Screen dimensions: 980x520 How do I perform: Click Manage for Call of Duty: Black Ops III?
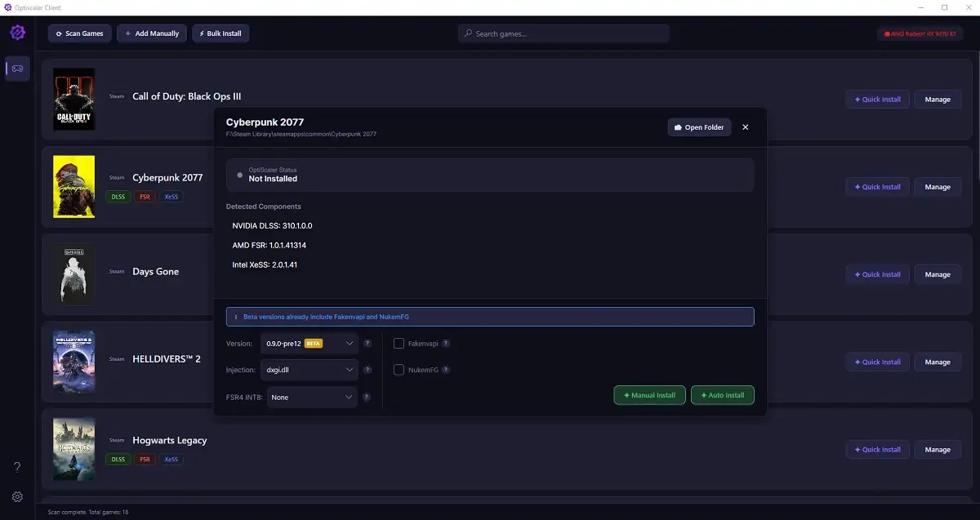click(938, 100)
